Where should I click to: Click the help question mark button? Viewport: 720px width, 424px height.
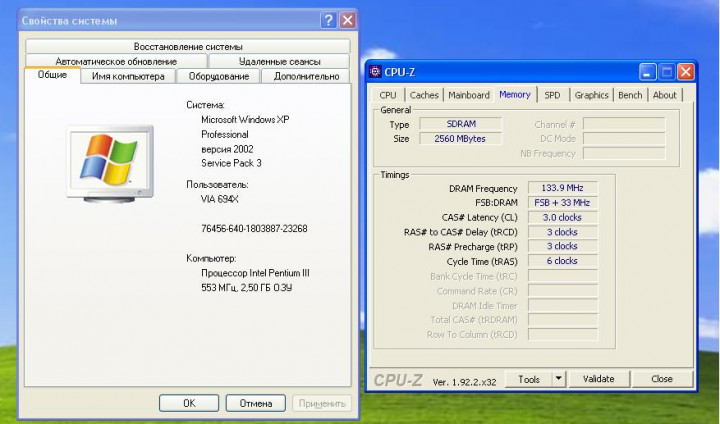click(328, 20)
